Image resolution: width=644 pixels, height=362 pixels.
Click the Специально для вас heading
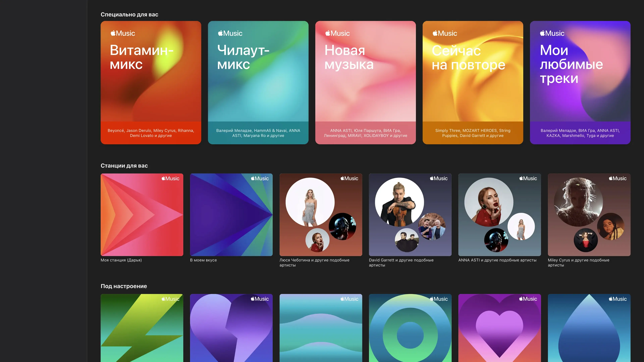coord(129,14)
